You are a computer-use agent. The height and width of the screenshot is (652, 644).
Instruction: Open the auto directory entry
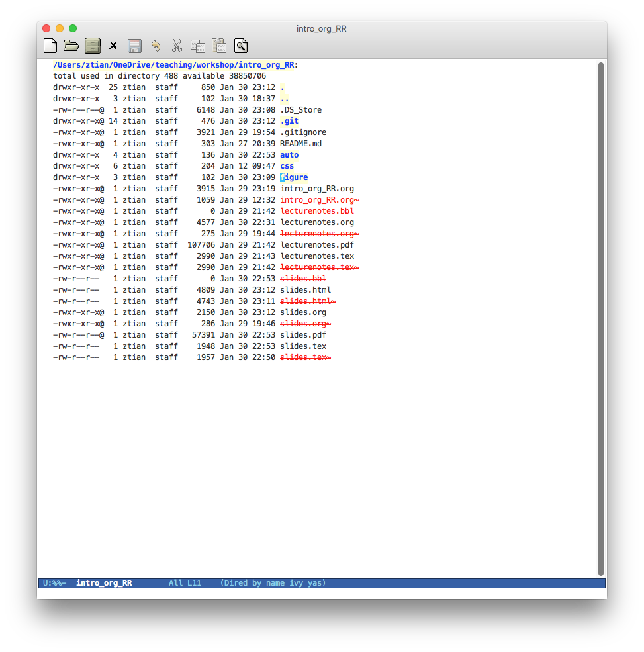click(x=289, y=155)
